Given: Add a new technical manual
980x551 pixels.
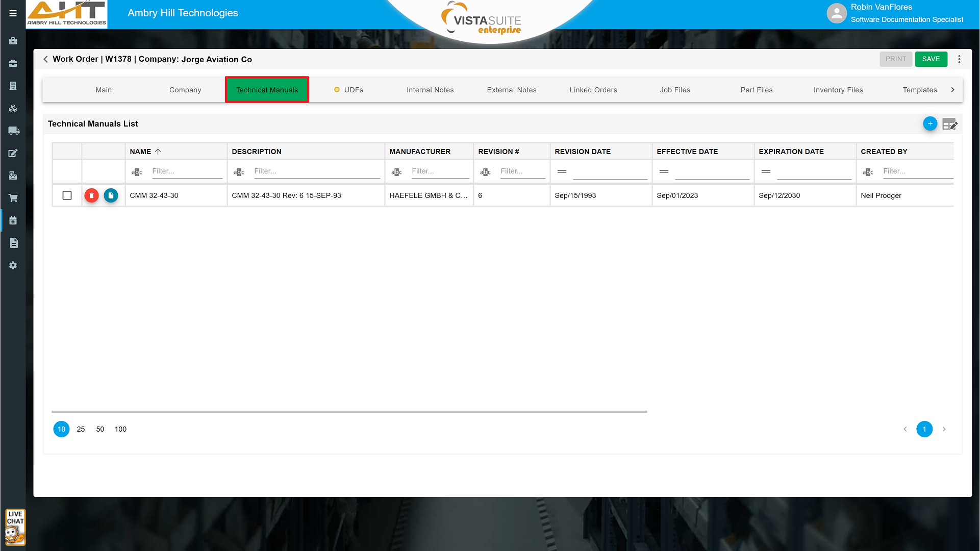Looking at the screenshot, I should 929,123.
